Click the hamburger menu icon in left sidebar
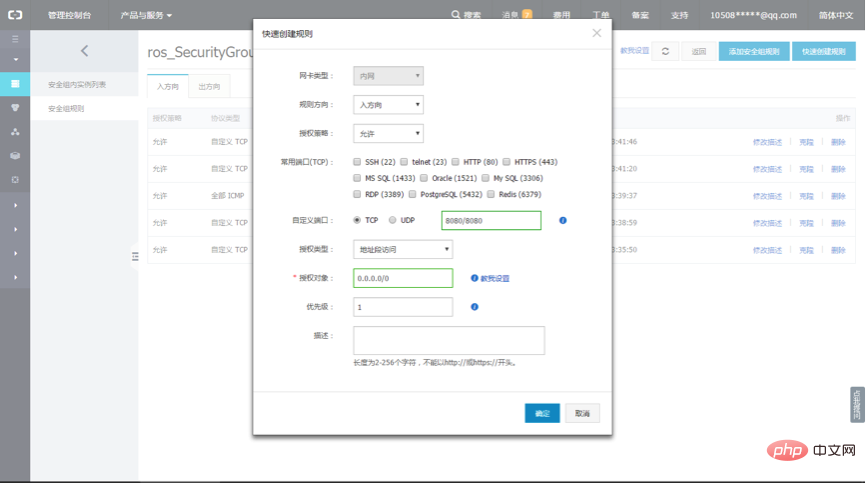866x483 pixels. point(15,39)
